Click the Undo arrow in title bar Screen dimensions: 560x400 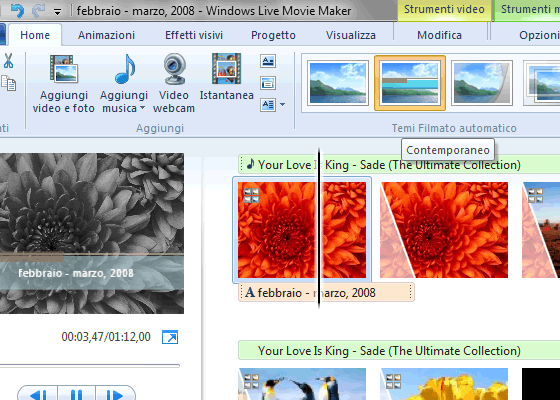17,10
